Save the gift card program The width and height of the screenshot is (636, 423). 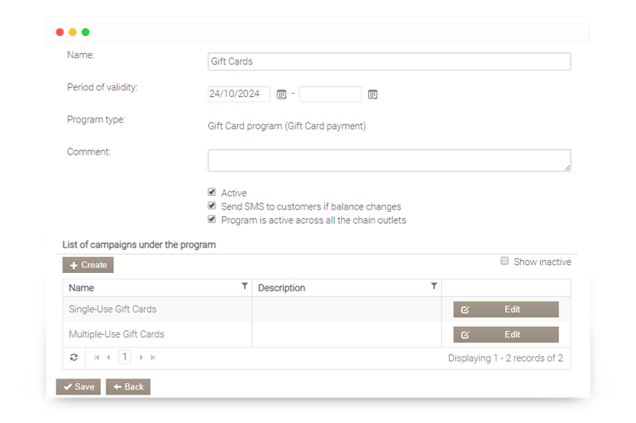pos(78,387)
